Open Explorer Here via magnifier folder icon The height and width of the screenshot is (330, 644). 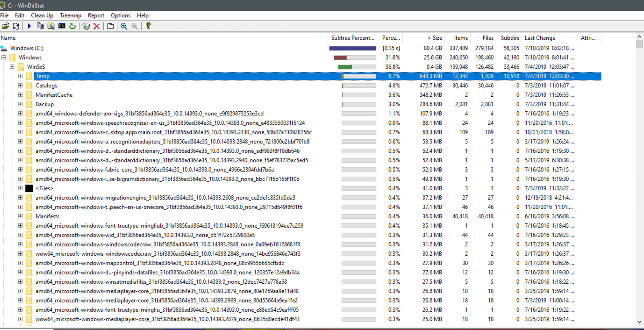point(50,26)
